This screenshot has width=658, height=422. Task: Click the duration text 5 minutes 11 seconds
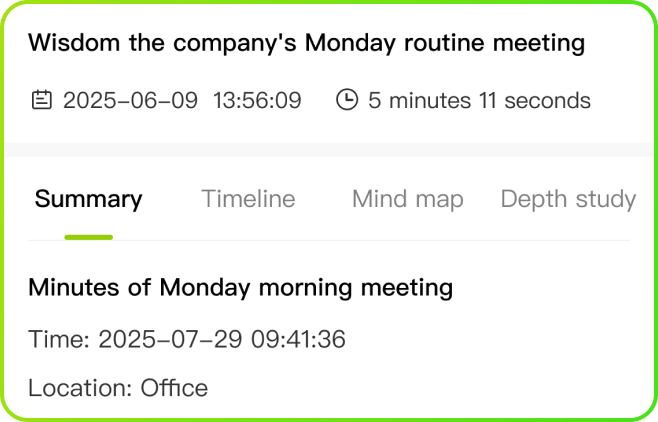point(479,101)
